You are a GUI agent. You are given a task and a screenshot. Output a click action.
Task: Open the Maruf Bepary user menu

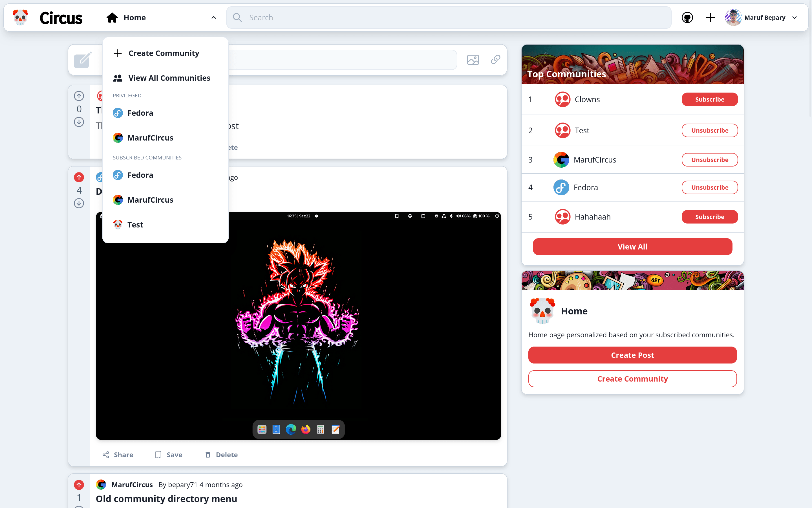coord(762,17)
